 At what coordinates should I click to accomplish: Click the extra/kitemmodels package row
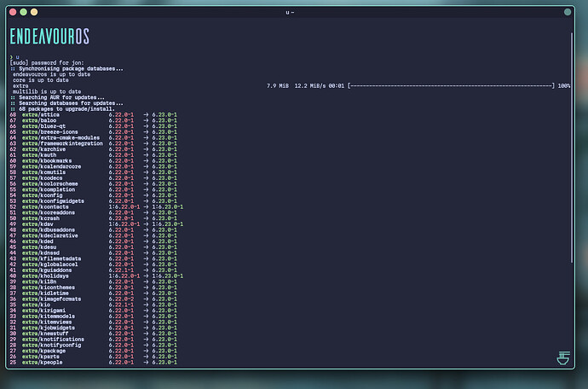tap(94, 316)
